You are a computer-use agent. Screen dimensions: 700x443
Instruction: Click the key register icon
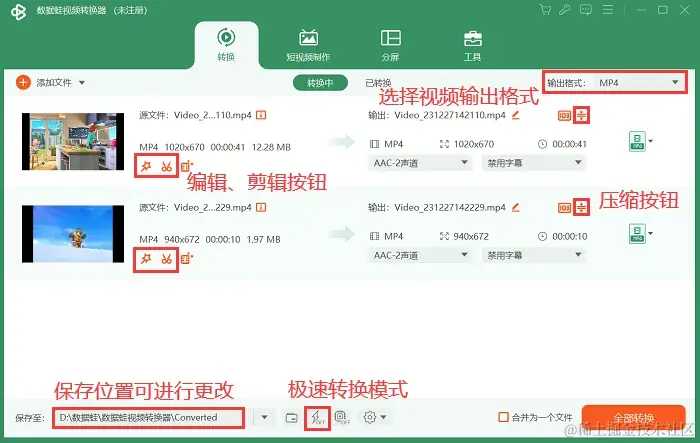click(565, 10)
